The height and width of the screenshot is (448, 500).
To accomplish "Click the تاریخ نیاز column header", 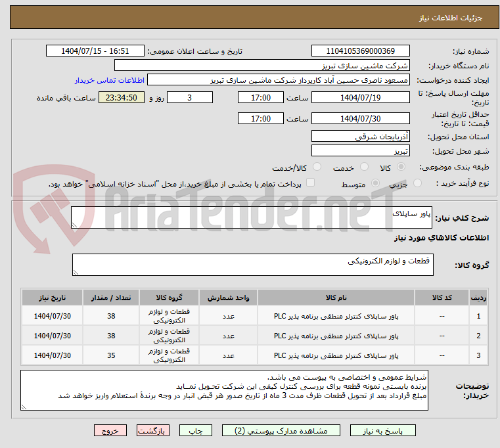I will 53,298.
